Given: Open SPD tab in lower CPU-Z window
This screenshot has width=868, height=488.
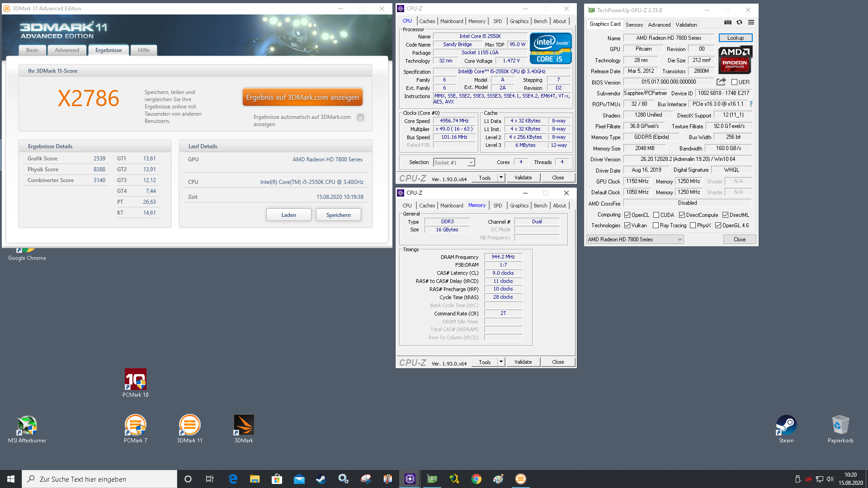Looking at the screenshot, I should 497,206.
